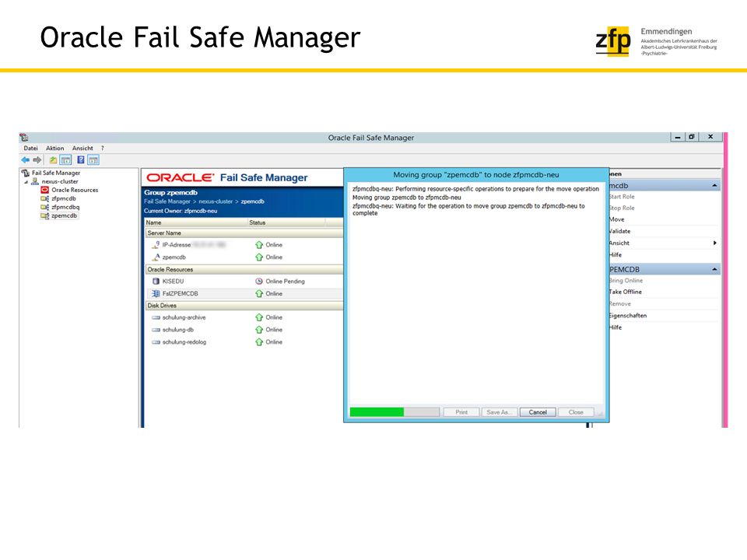Select the zfpmcdb group icon in the tree
Image resolution: width=747 pixels, height=560 pixels.
[45, 198]
